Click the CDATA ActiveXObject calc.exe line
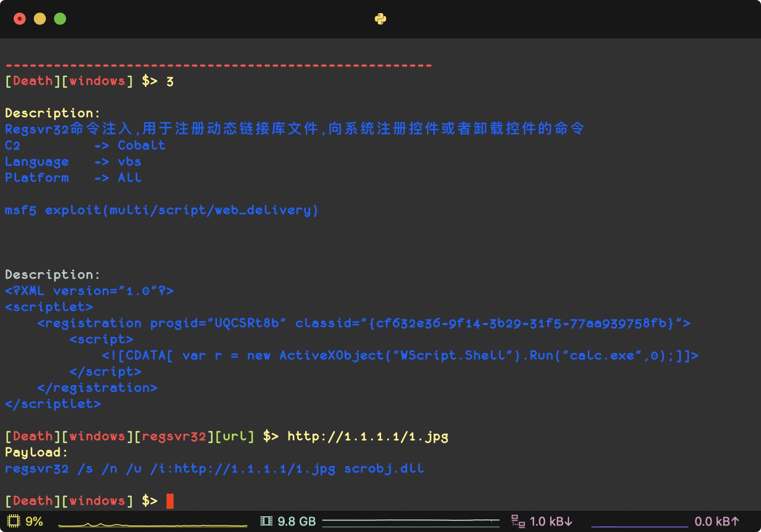This screenshot has height=532, width=761. point(400,356)
